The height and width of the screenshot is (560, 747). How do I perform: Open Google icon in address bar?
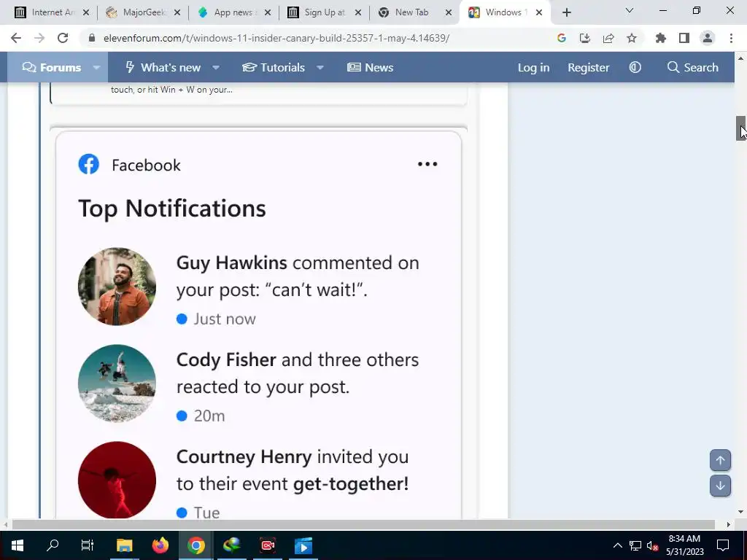562,38
